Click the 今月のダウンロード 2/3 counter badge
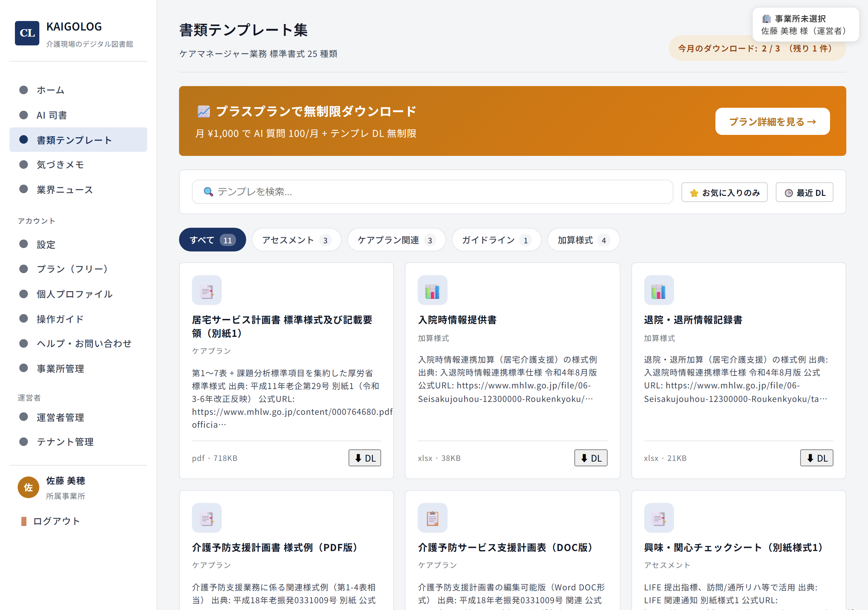Viewport: 868px width, 610px height. [x=757, y=48]
